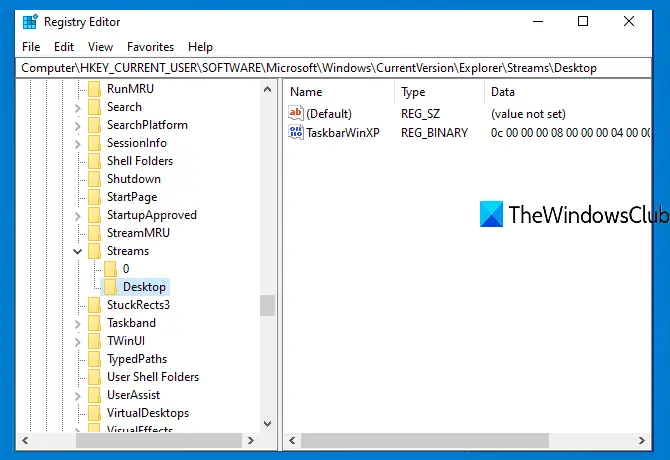
Task: Click the StartupApproved folder icon
Action: pos(94,215)
